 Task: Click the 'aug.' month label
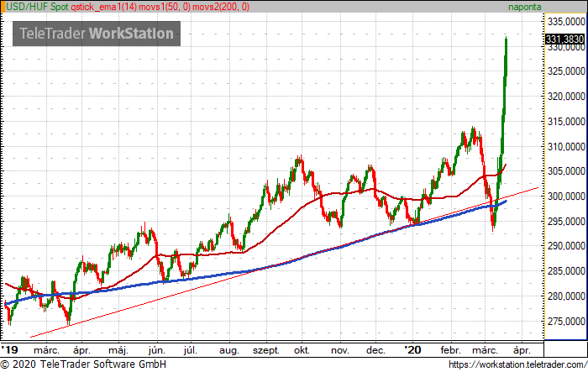228,351
